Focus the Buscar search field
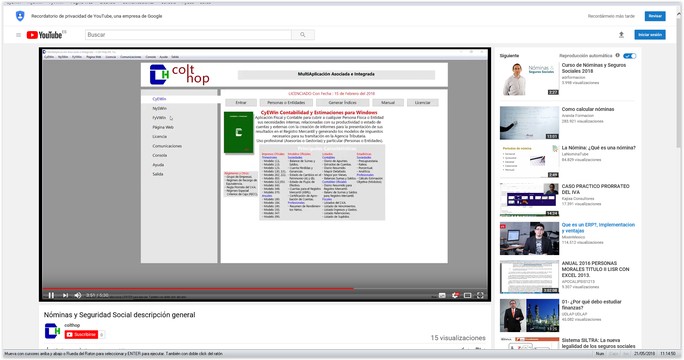684x360 pixels. [x=188, y=35]
